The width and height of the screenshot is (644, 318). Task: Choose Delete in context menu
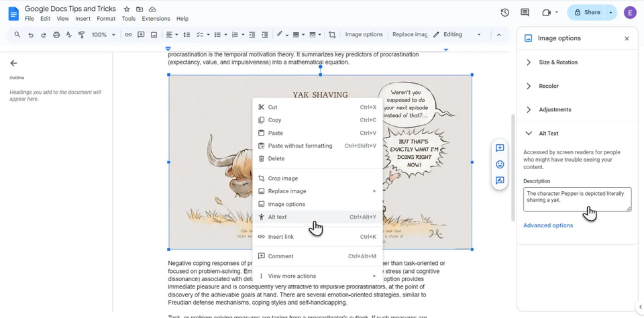pyautogui.click(x=317, y=158)
